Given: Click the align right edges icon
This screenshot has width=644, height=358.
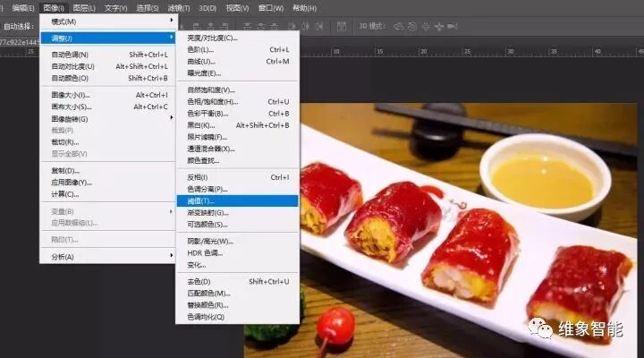Looking at the screenshot, I should (225, 26).
